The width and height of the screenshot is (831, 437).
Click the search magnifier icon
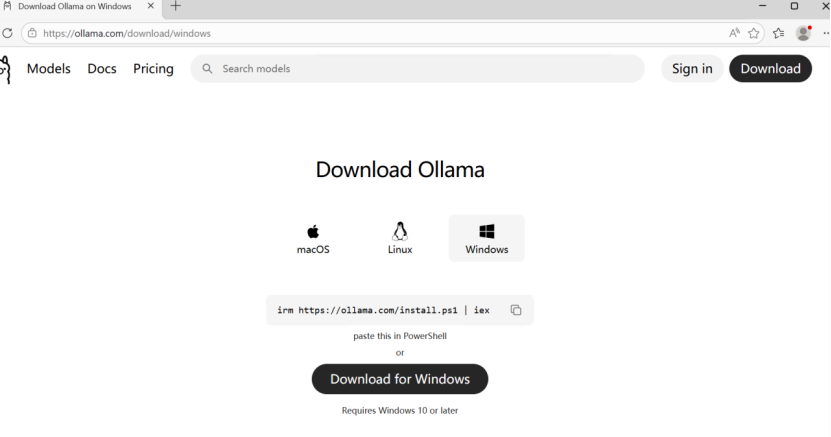pos(207,69)
